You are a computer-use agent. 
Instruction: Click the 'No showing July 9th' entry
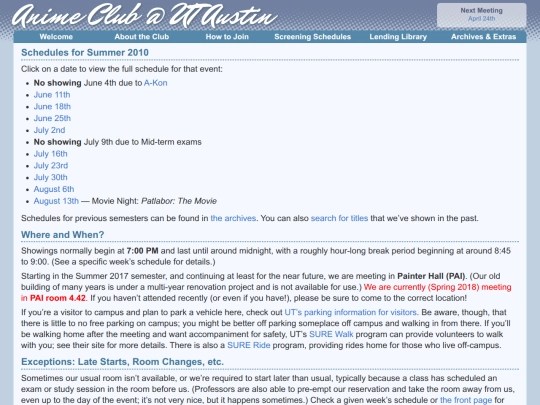point(117,142)
